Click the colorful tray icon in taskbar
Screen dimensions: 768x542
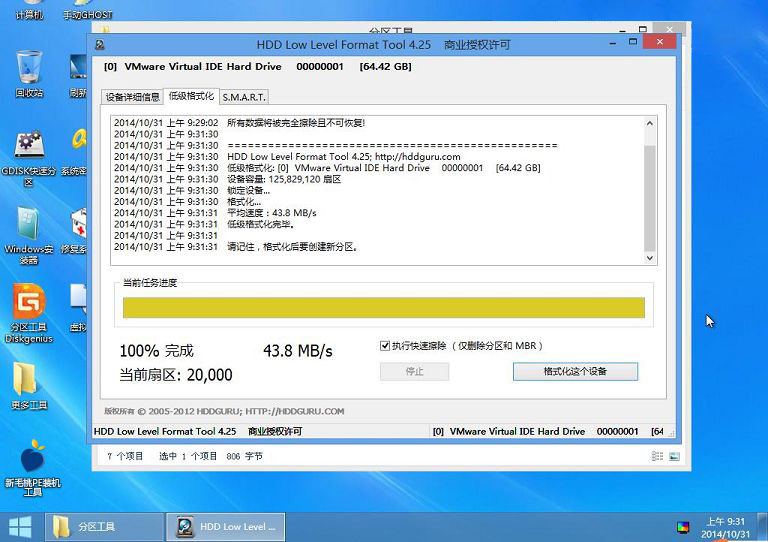point(683,527)
